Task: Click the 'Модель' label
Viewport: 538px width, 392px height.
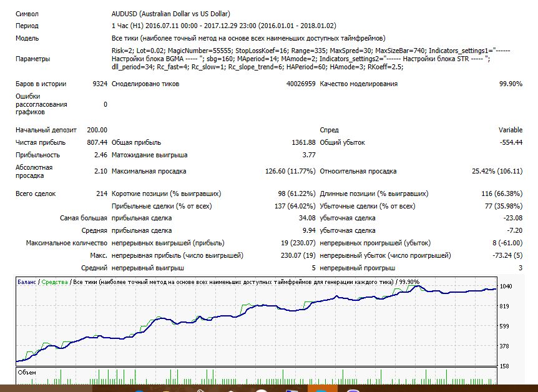Action: coord(27,38)
